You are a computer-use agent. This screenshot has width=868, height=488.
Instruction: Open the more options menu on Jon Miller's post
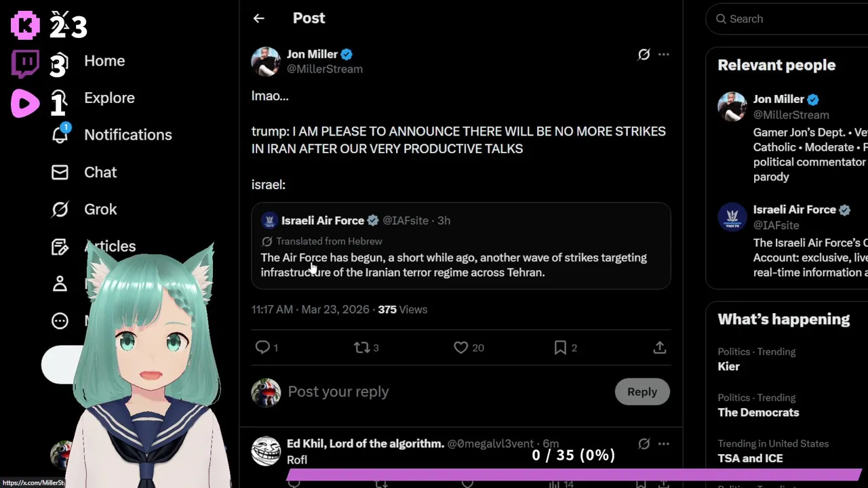(x=664, y=54)
